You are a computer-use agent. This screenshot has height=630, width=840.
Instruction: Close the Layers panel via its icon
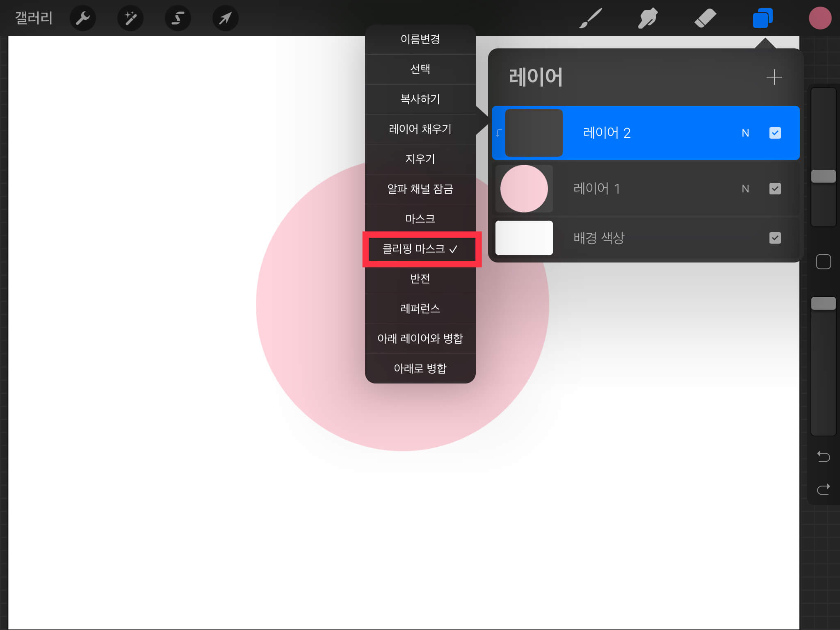[762, 18]
